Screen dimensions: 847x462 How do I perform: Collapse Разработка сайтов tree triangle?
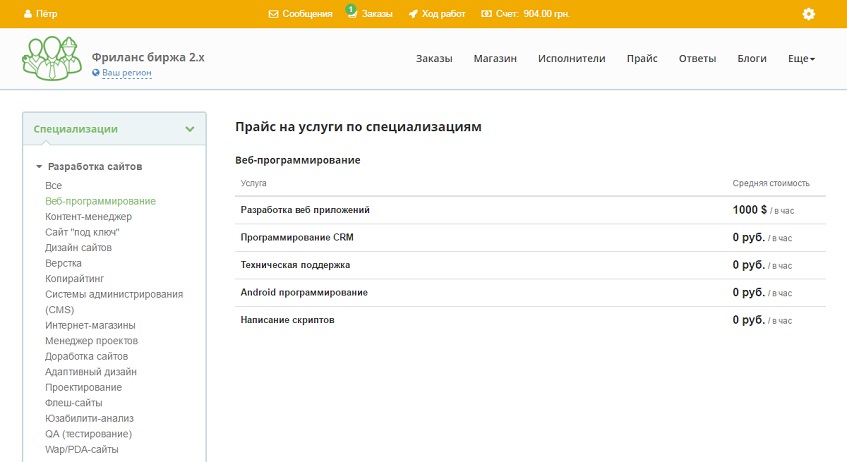(39, 166)
